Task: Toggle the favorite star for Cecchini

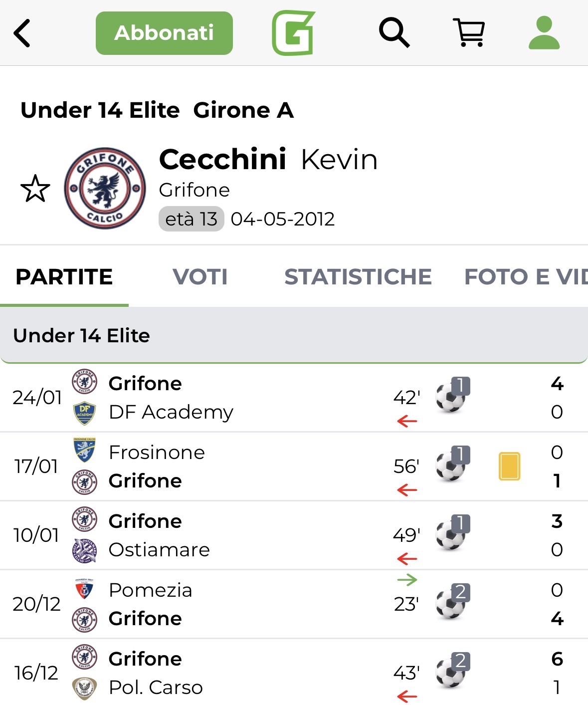Action: point(35,189)
